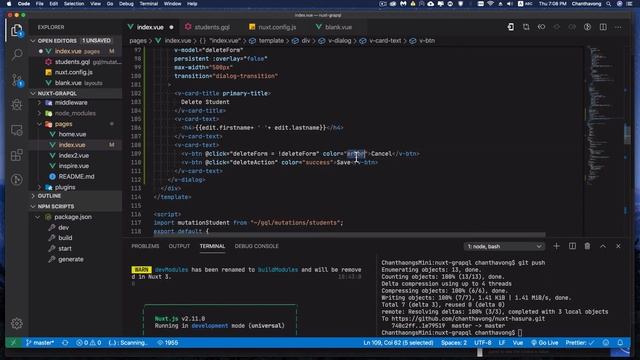
Task: Select students.gql in Open Editors
Action: [76, 62]
